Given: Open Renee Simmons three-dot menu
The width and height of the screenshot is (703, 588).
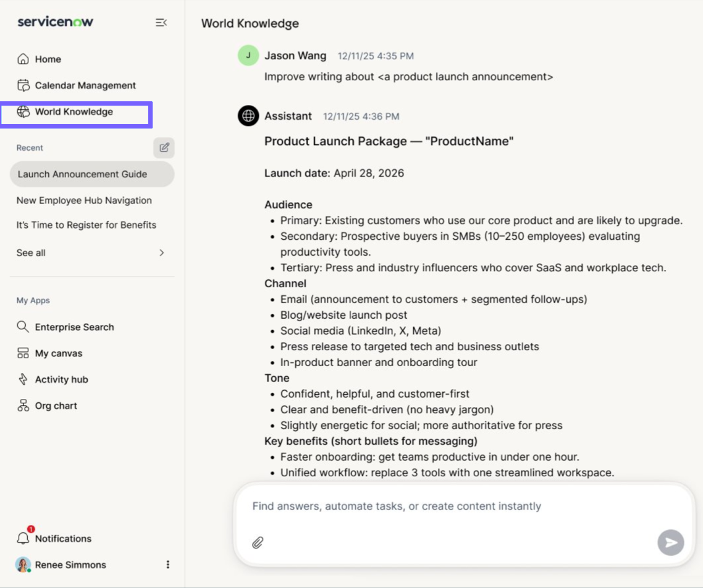Looking at the screenshot, I should point(167,565).
